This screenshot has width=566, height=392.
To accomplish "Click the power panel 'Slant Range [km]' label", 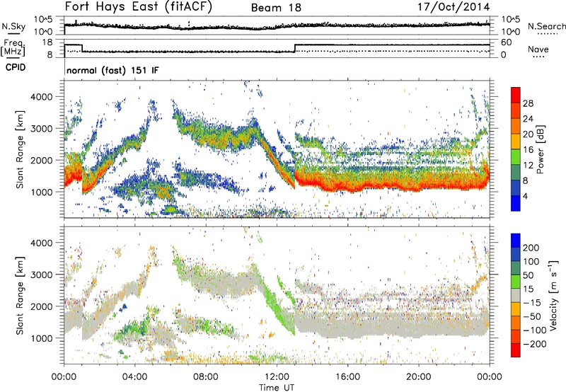I will (x=20, y=149).
